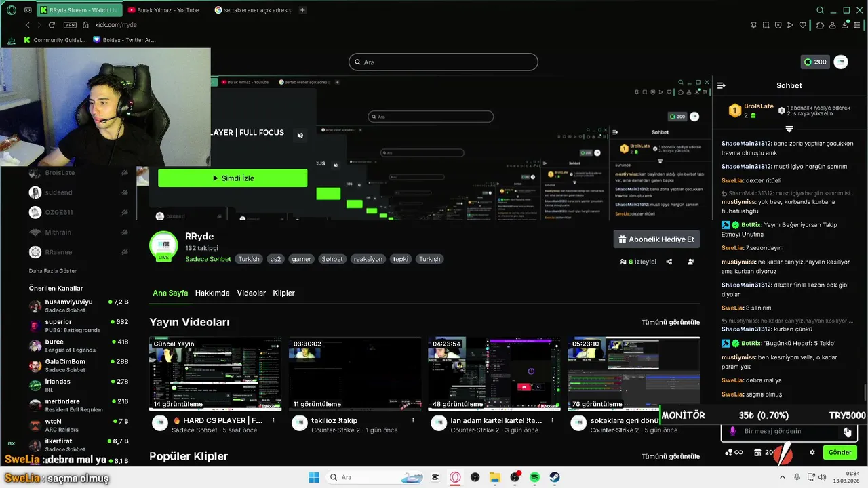Viewport: 868px width, 488px height.
Task: Open Kick user profile avatar menu
Action: coord(841,62)
